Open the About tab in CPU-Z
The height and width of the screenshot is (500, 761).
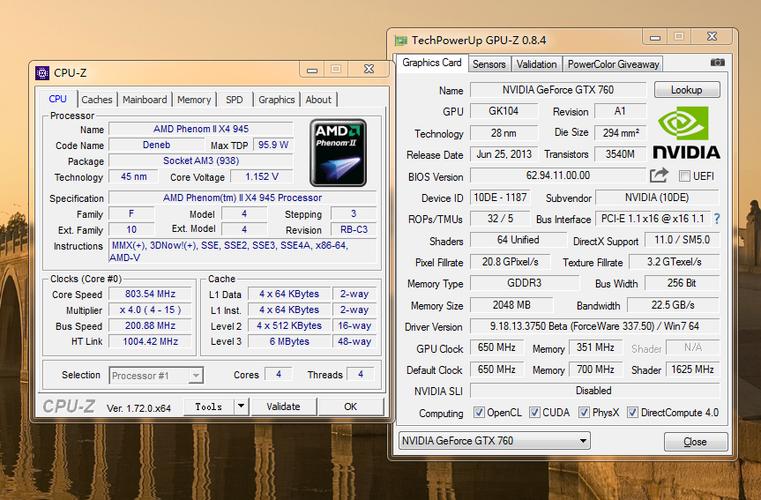tap(318, 100)
